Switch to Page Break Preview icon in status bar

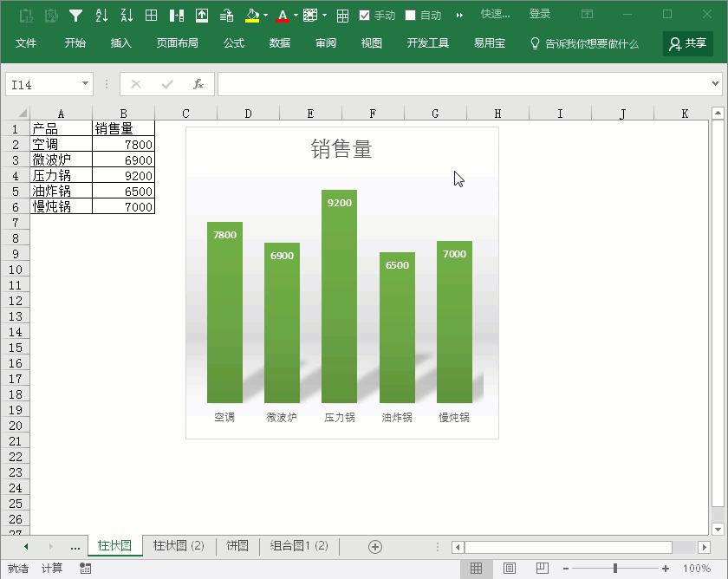coord(541,568)
